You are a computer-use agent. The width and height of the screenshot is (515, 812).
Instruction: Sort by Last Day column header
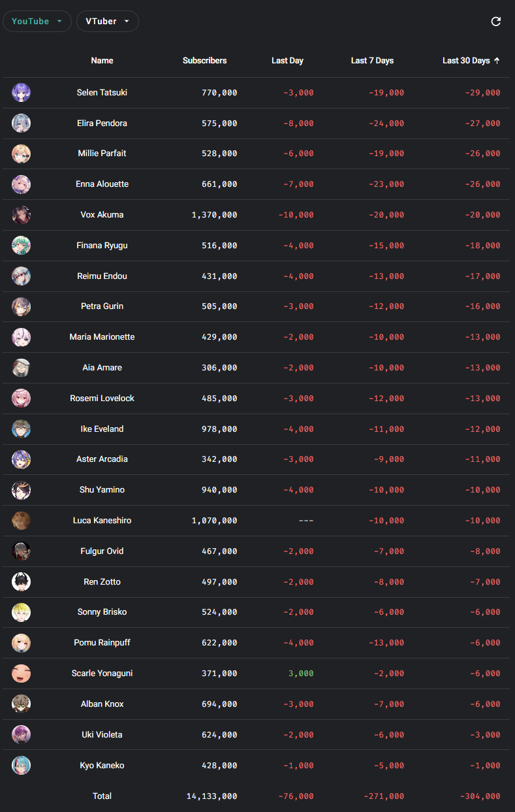(x=287, y=61)
